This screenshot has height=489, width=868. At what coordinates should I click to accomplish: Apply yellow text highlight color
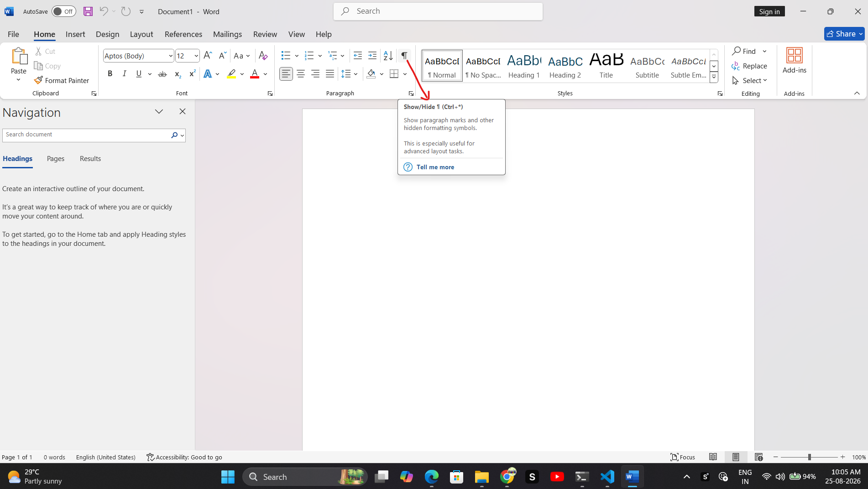pos(231,74)
